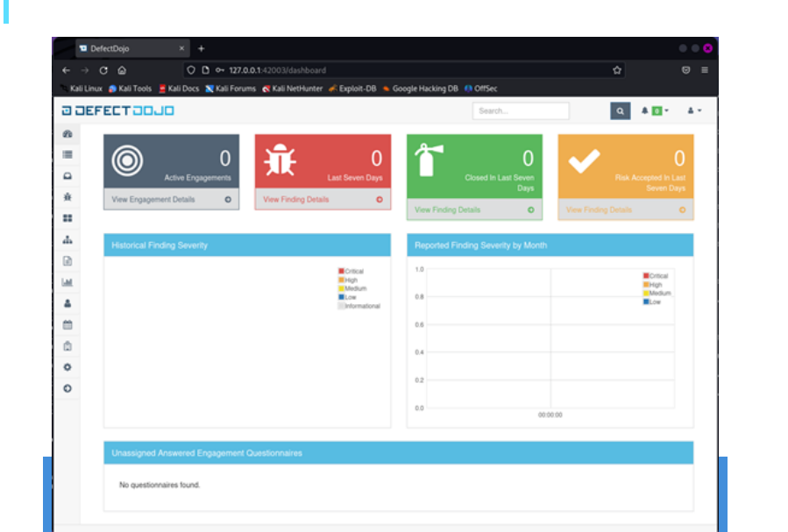Open Kali Forums bookmark
Viewport: 788px width, 532px height.
[231, 89]
